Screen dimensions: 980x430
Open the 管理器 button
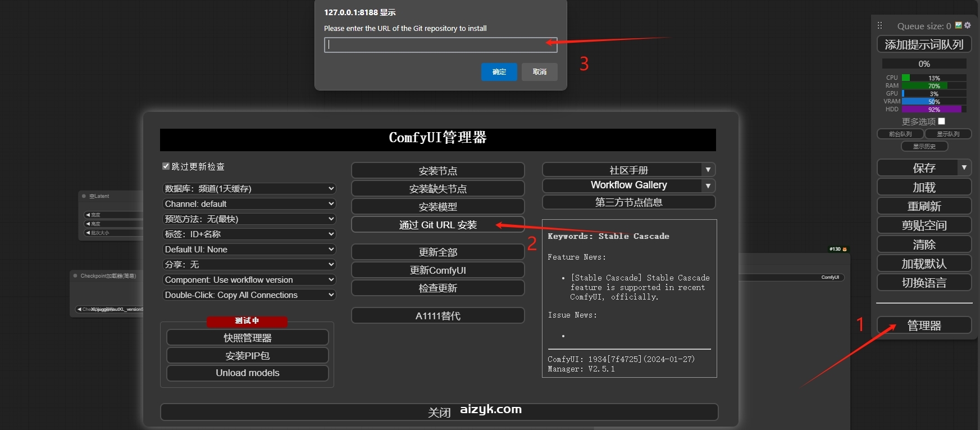[x=924, y=325]
